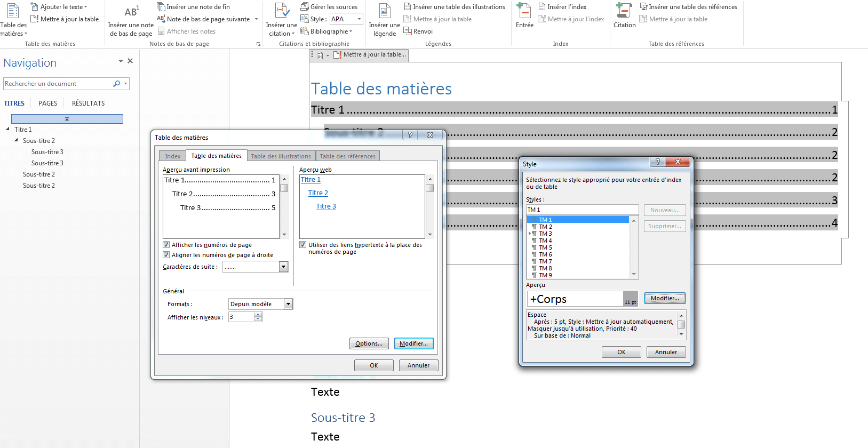Click the Aperçu avant impression scrollbar
This screenshot has height=448, width=868.
pos(284,207)
